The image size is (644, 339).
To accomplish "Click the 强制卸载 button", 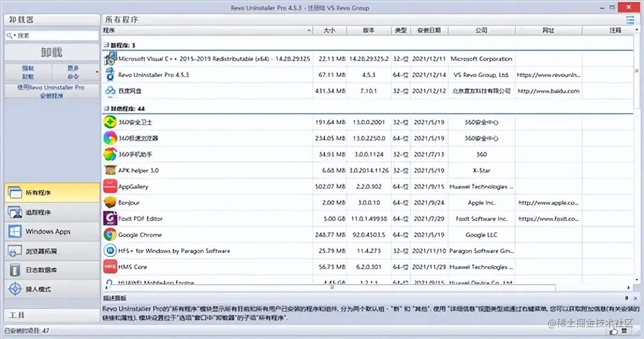I will click(28, 71).
